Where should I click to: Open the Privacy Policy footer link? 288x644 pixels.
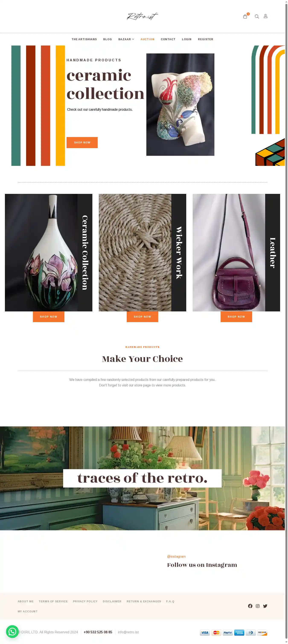pyautogui.click(x=85, y=601)
